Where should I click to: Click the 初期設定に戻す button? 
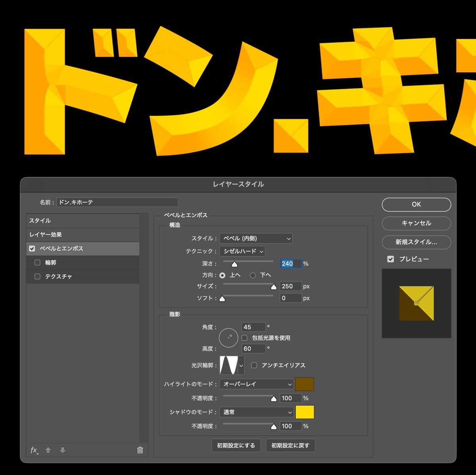(290, 446)
